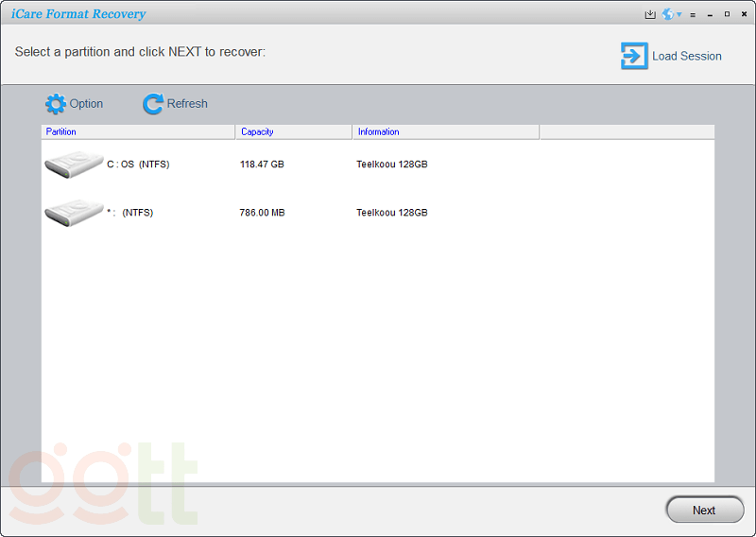Select the 118.47 GB capacity cell
The image size is (756, 537).
coord(262,165)
